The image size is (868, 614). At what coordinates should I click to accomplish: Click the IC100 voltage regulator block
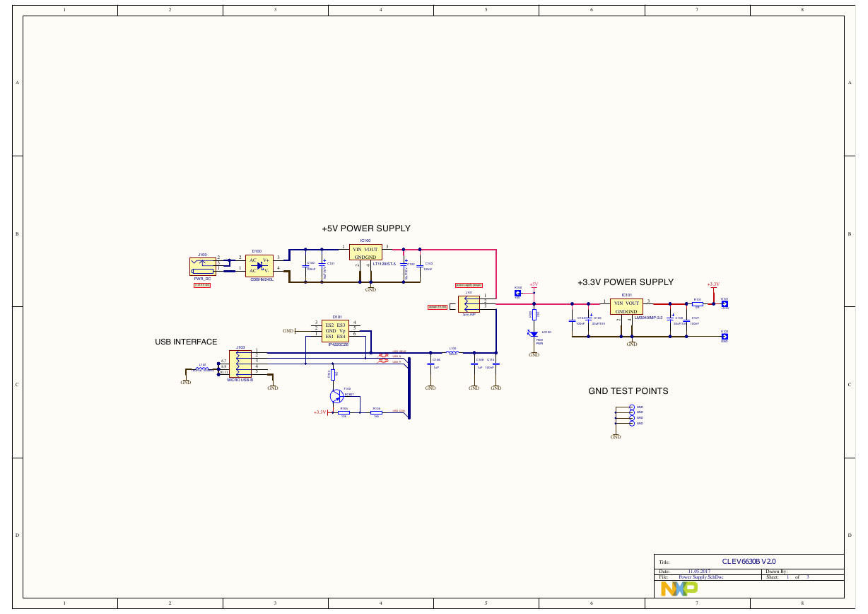coord(366,253)
